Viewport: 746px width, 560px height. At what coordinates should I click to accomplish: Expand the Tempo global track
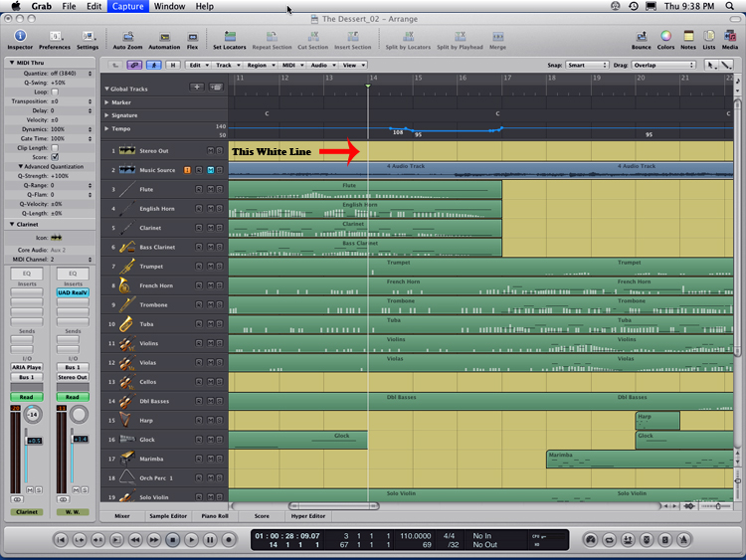pos(106,128)
